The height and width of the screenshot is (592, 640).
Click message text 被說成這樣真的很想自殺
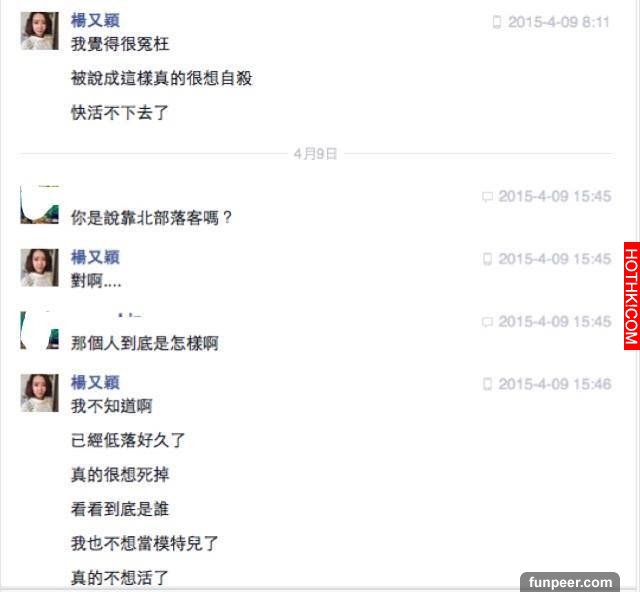(162, 78)
